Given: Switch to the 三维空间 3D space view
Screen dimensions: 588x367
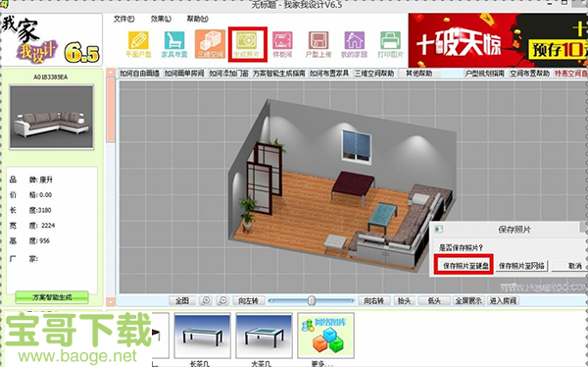Looking at the screenshot, I should [x=210, y=45].
